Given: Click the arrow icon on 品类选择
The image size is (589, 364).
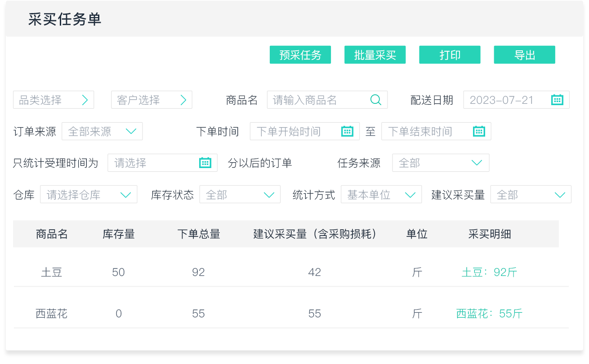Looking at the screenshot, I should (85, 100).
